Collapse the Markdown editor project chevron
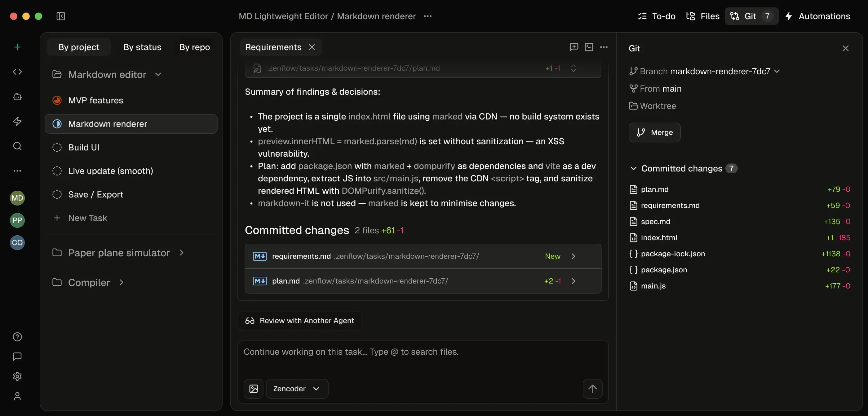The width and height of the screenshot is (868, 416). [x=158, y=74]
